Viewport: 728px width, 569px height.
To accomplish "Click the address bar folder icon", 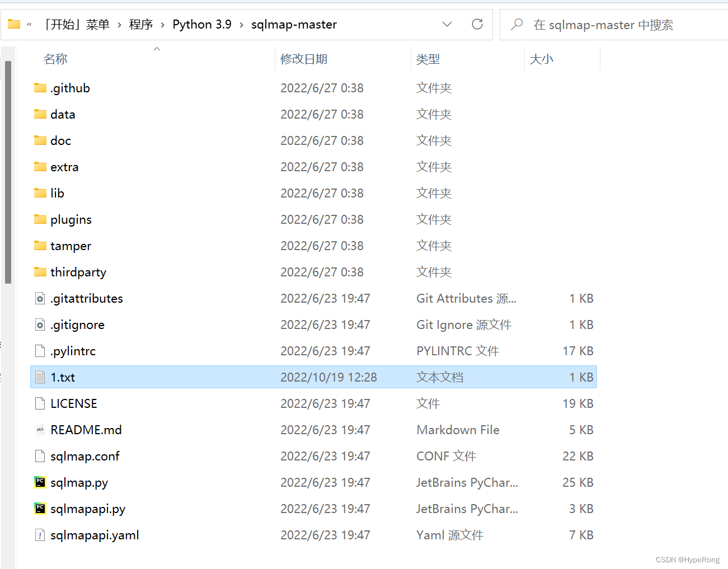I will tap(14, 24).
